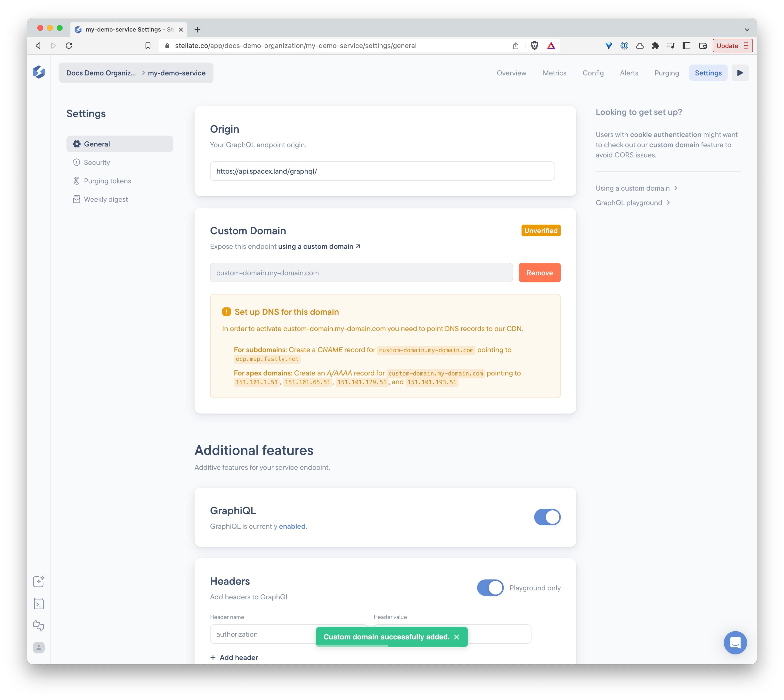Click the Stellate app logo icon
This screenshot has height=700, width=784.
[39, 72]
